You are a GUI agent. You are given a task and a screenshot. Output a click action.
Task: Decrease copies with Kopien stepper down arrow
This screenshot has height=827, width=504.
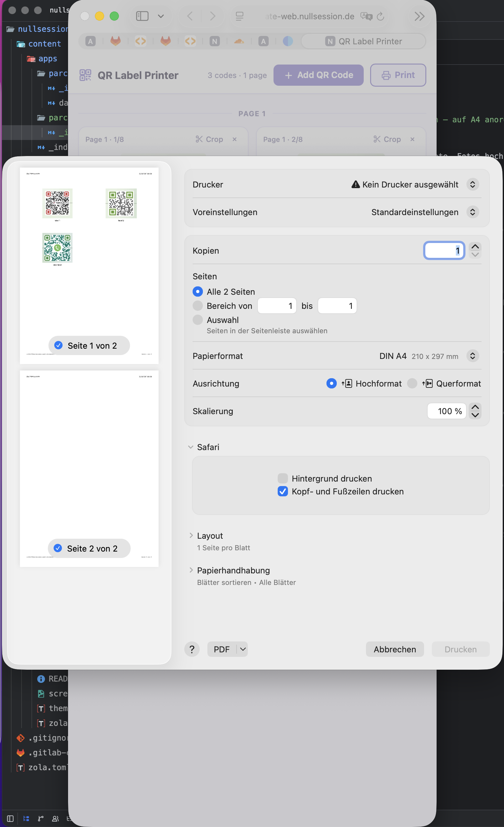click(x=475, y=254)
